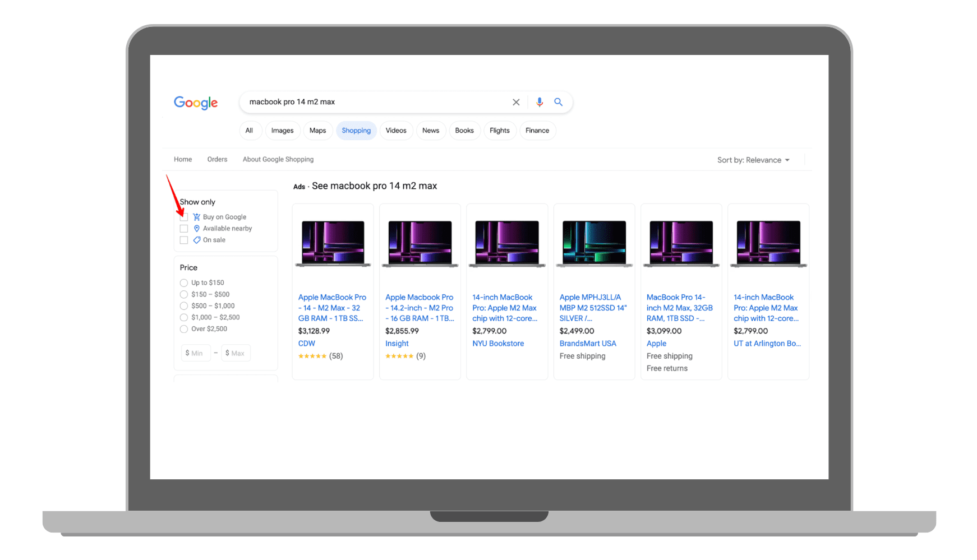Click the Available nearby location pin icon
Viewport: 977px width, 560px height.
click(197, 229)
